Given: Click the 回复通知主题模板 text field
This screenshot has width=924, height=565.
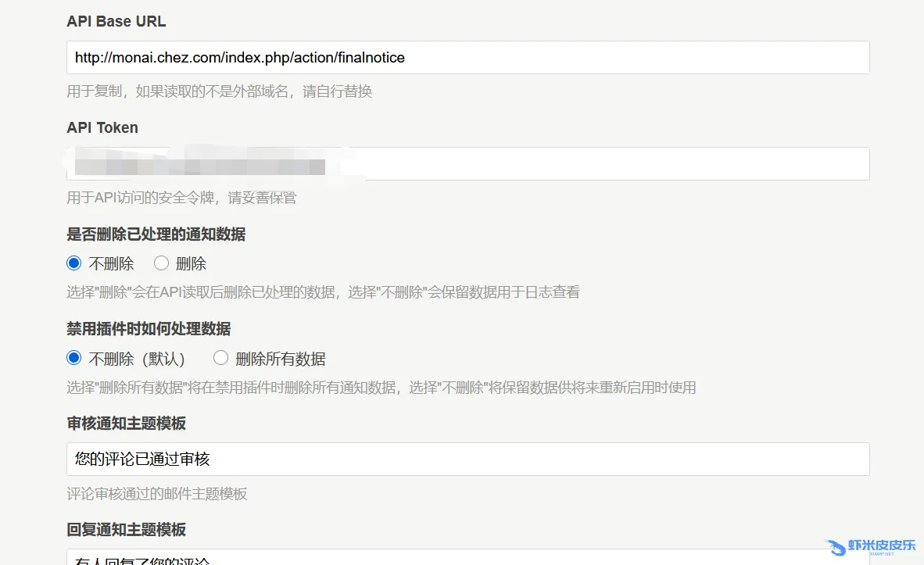Looking at the screenshot, I should (x=467, y=558).
